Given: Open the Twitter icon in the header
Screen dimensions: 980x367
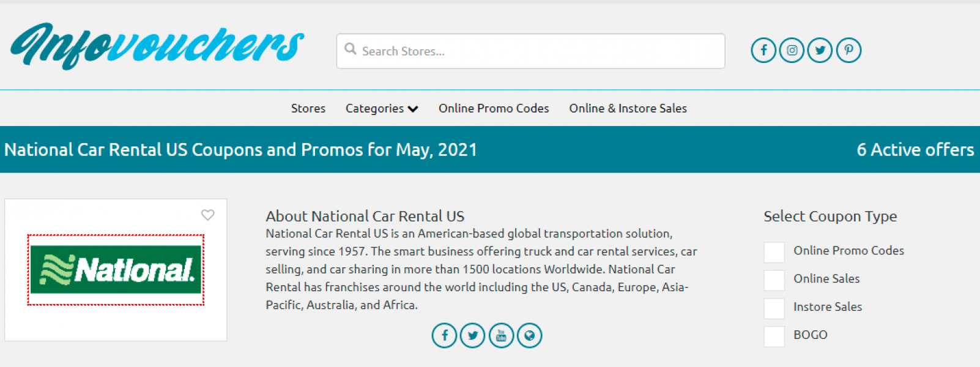Looking at the screenshot, I should [x=820, y=50].
